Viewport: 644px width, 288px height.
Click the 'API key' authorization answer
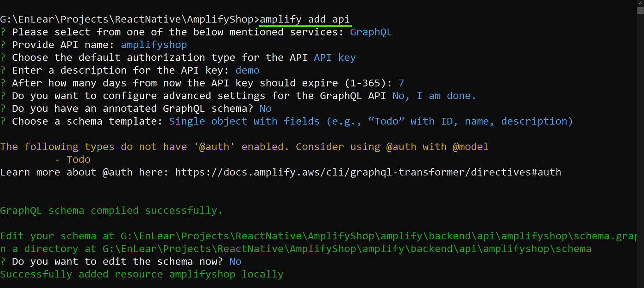click(x=335, y=58)
